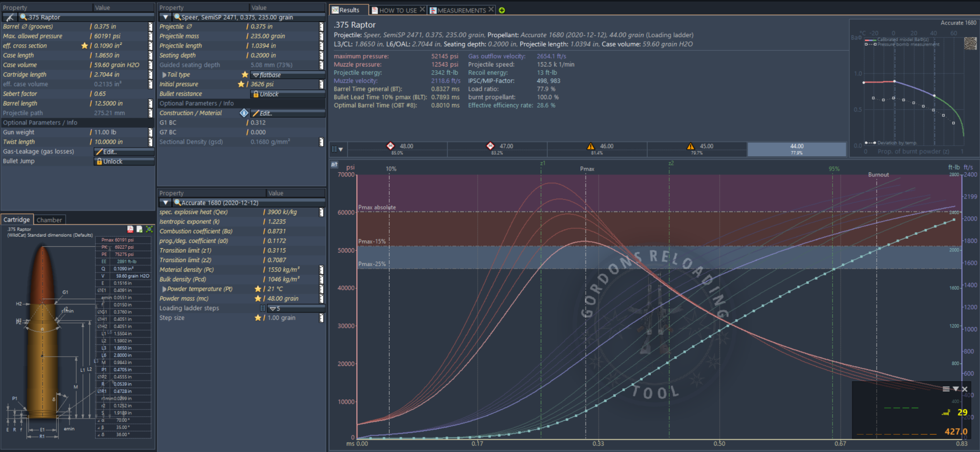Viewport: 980px width, 452px height.
Task: Close the mini overlay panel
Action: (965, 389)
